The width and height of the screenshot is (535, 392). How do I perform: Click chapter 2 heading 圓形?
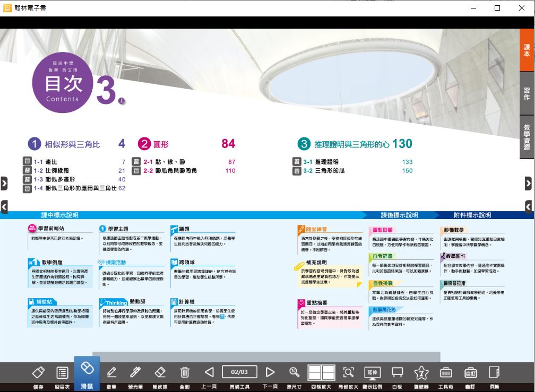point(161,144)
